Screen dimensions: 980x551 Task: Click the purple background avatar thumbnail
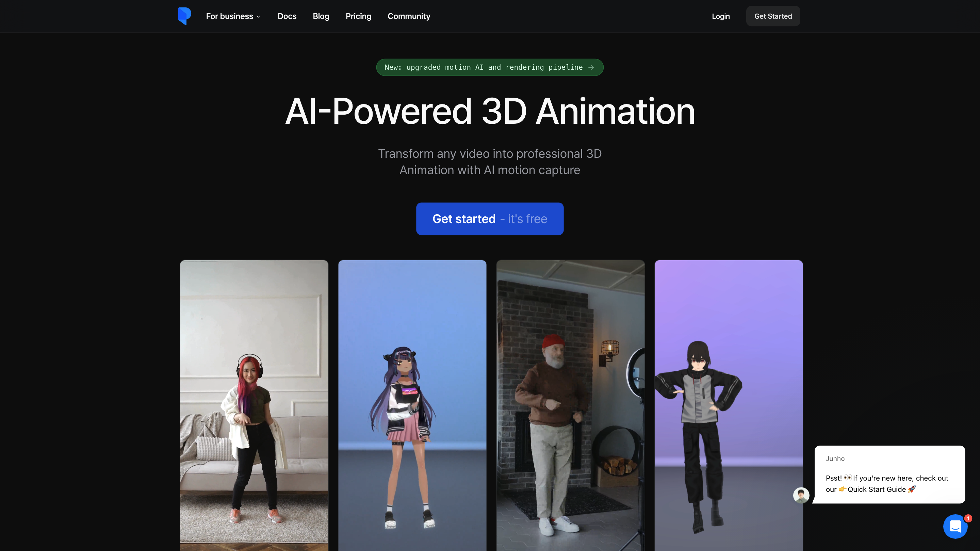click(728, 380)
